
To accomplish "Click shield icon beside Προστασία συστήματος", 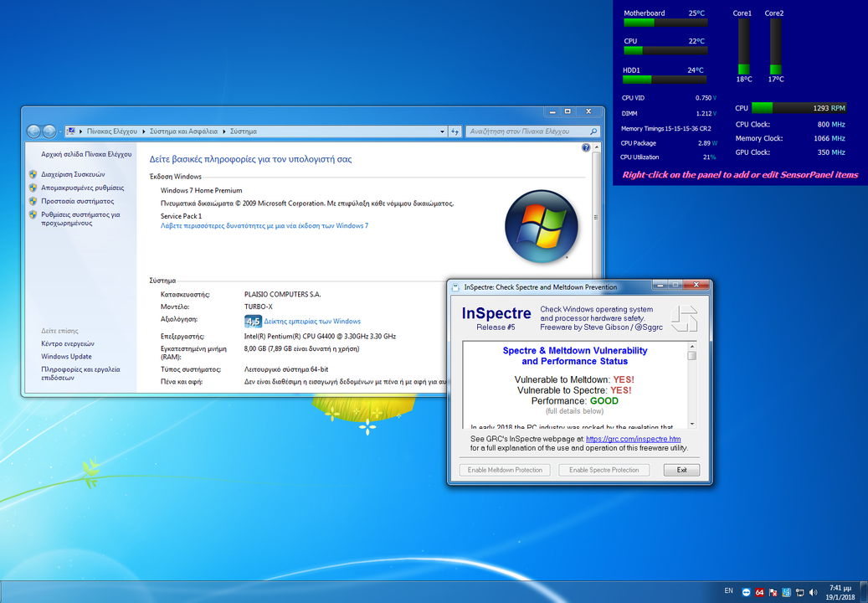I will [33, 201].
